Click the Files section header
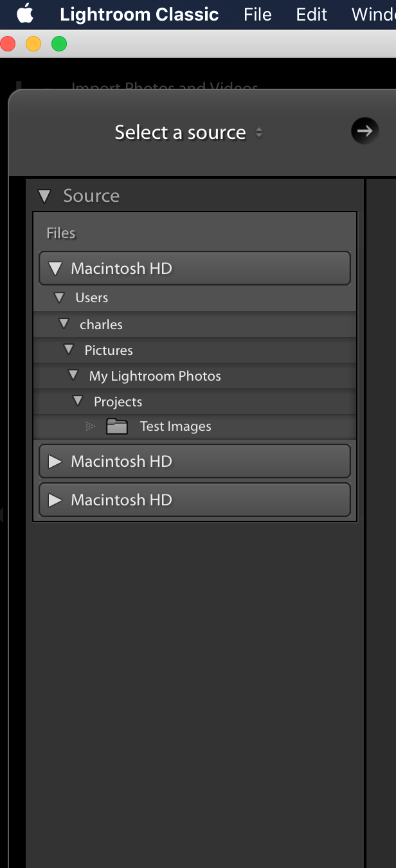Screen dimensions: 396x868 (60, 233)
